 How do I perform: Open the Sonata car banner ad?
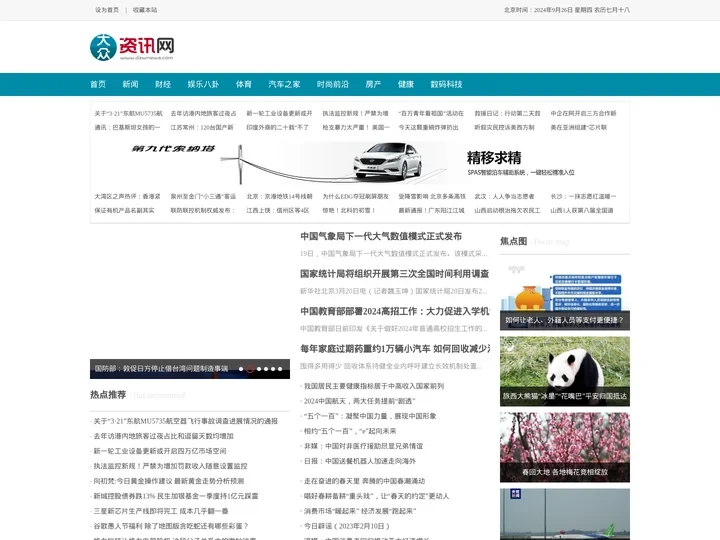pyautogui.click(x=360, y=162)
